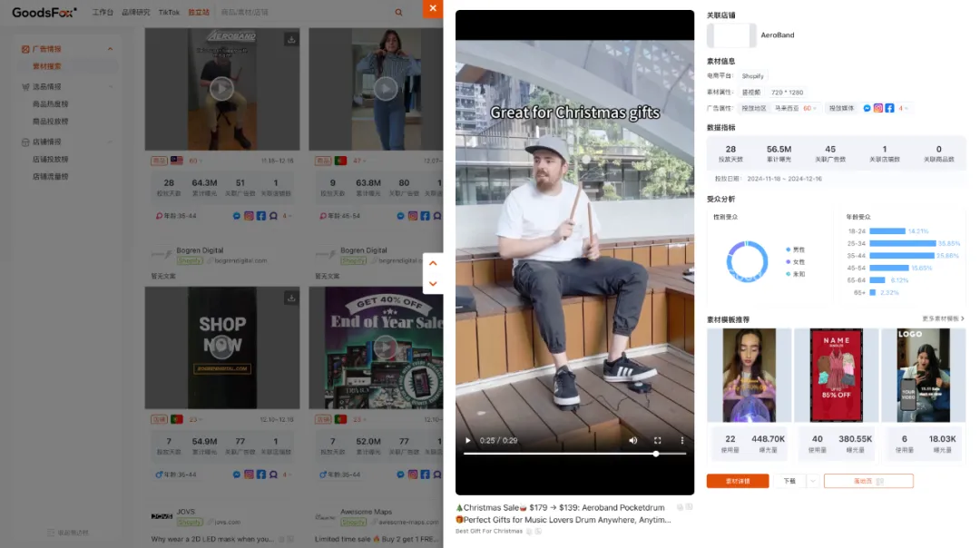Open the TikTok top menu
980x548 pixels.
click(x=169, y=13)
